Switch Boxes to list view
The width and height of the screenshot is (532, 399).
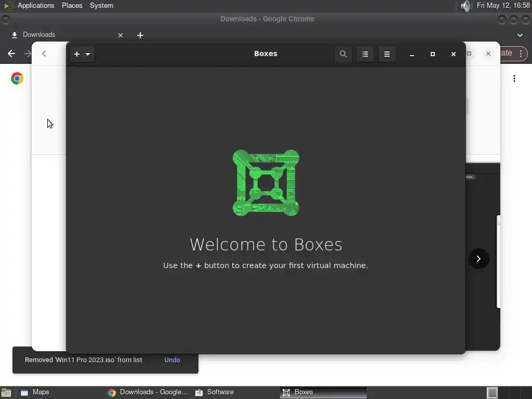[365, 54]
